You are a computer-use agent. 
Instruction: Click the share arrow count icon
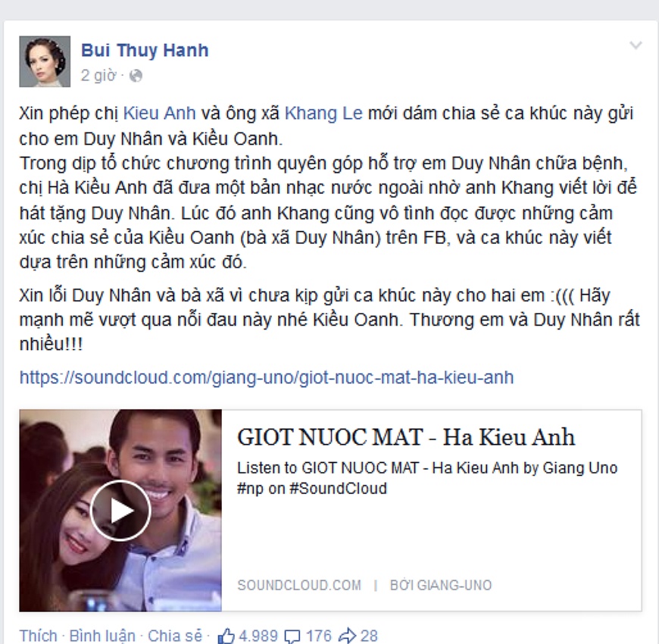(347, 636)
